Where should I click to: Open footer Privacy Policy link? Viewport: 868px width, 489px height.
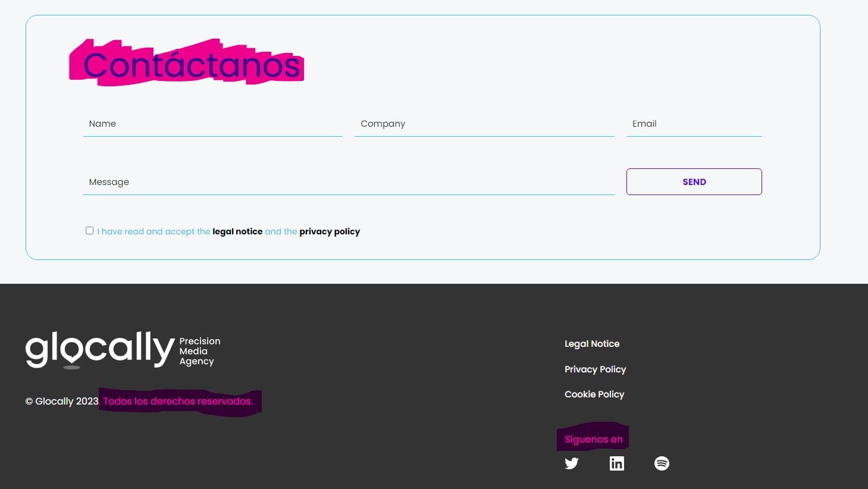pyautogui.click(x=596, y=369)
